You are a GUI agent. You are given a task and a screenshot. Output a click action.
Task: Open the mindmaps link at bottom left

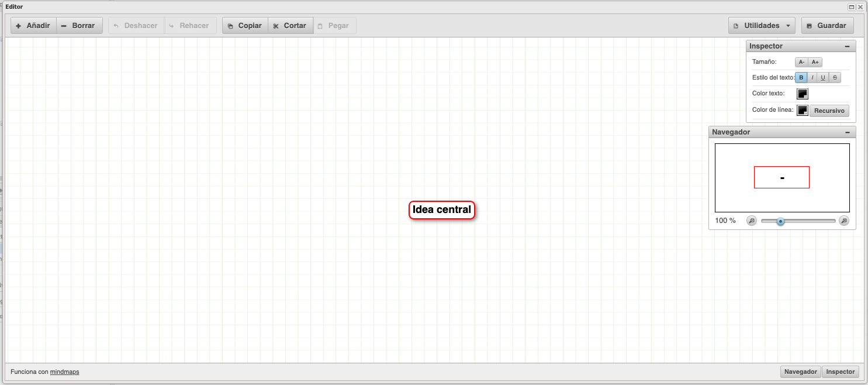[x=64, y=372]
